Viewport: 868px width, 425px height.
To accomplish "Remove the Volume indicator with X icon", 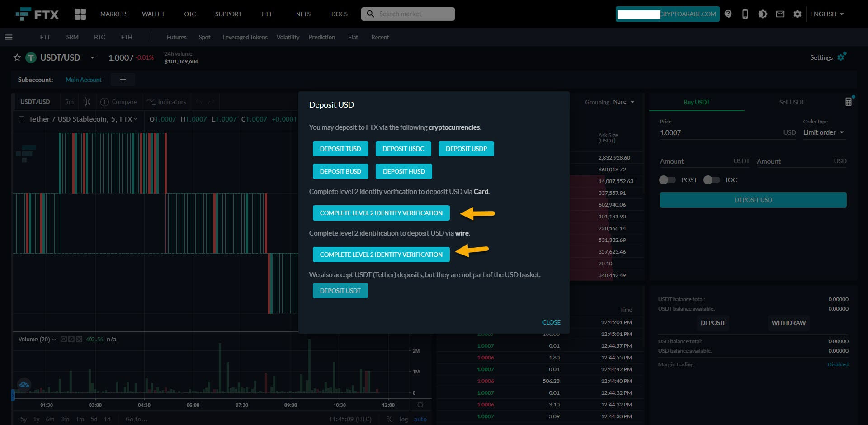I will point(79,339).
